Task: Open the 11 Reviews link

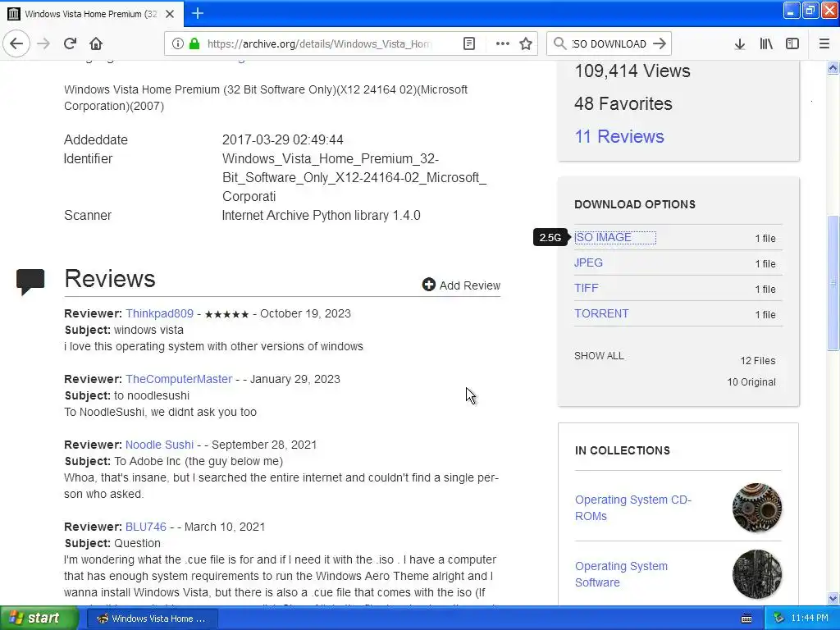Action: [x=619, y=137]
